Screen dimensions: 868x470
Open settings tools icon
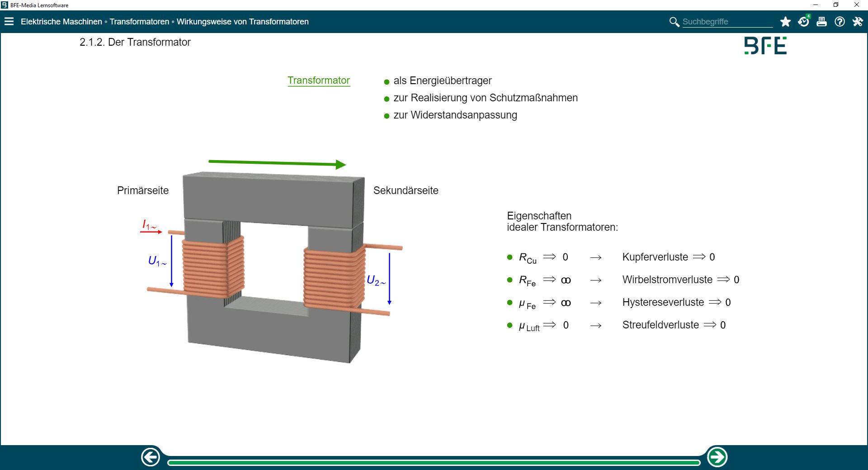click(x=858, y=22)
